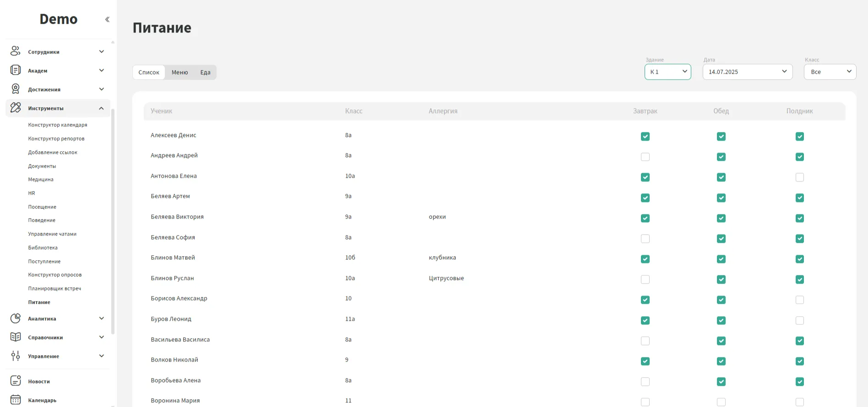
Task: Switch to the Меню tab
Action: click(179, 72)
